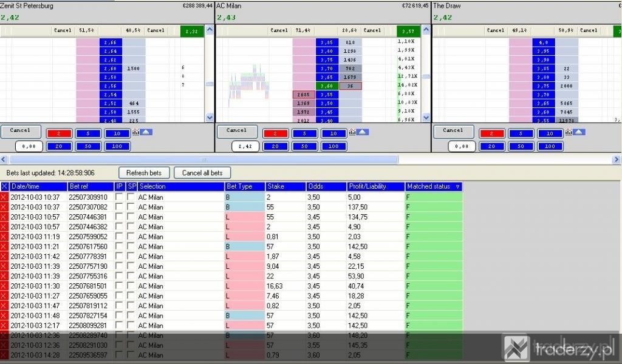Delete bet 22508099281 with its red X

[x=4, y=326]
